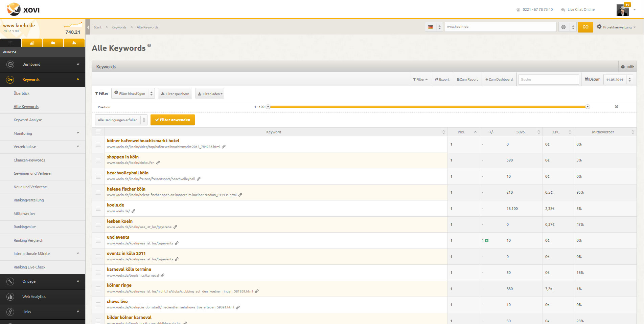Open link icon for lesben koeln URL
644x324 pixels.
click(175, 227)
